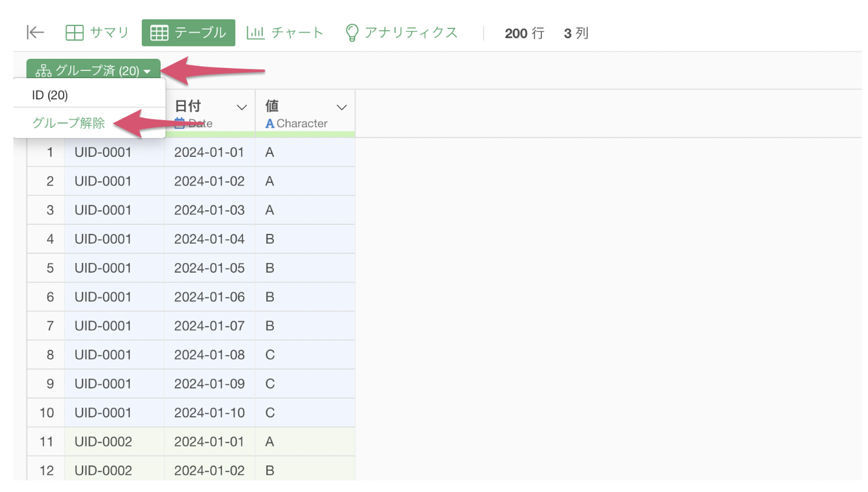Image resolution: width=868 pixels, height=492 pixels.
Task: Click the Character type icon under 値
Action: (x=270, y=124)
